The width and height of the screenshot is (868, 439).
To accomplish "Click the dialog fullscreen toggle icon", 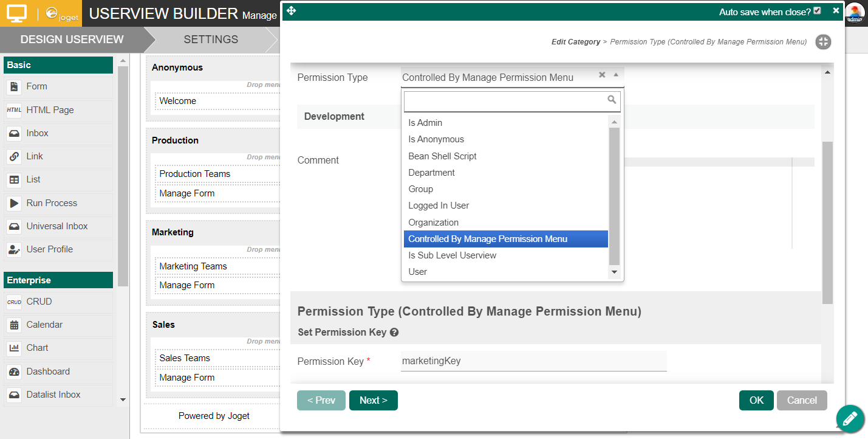I will [823, 42].
